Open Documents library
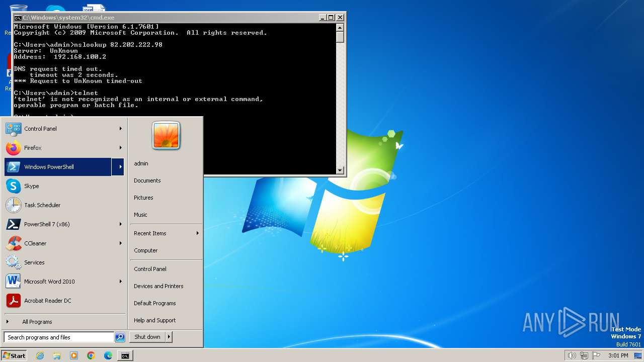Screen dimensions: 644x362 pos(147,180)
